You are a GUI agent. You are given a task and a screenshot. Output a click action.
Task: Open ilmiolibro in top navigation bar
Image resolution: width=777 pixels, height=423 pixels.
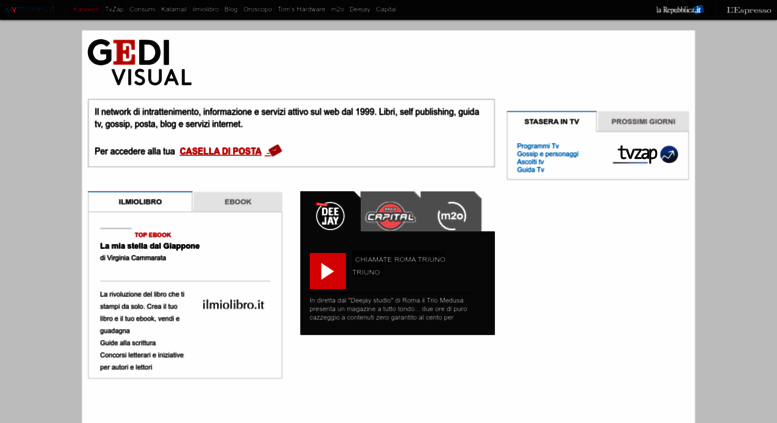tap(206, 9)
